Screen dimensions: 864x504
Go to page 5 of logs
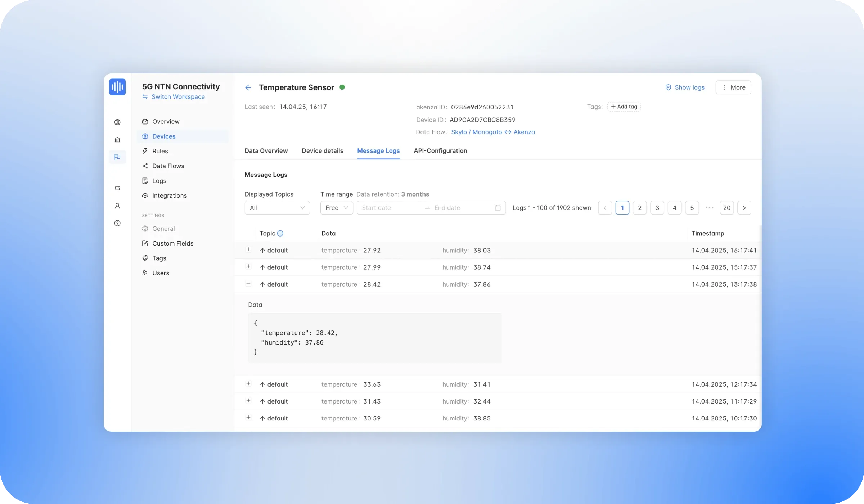point(692,208)
